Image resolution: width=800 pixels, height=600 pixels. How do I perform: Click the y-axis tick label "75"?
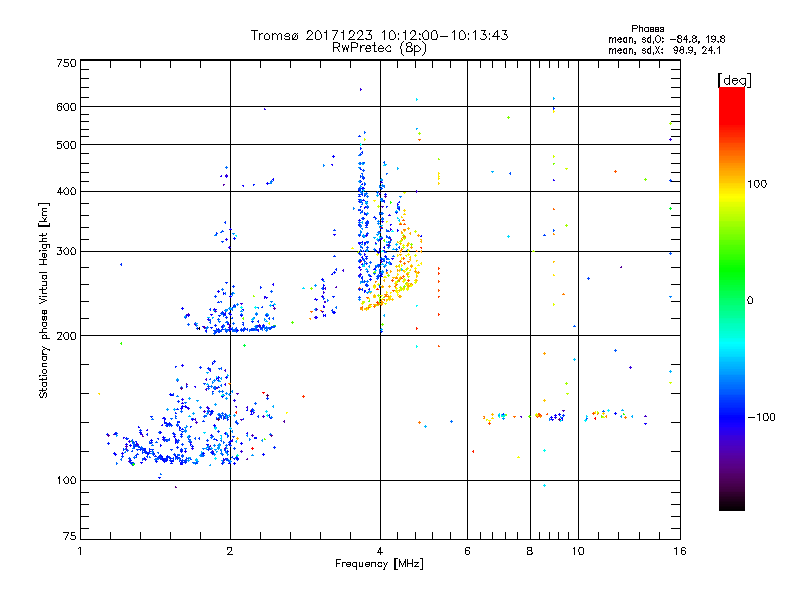pyautogui.click(x=70, y=536)
